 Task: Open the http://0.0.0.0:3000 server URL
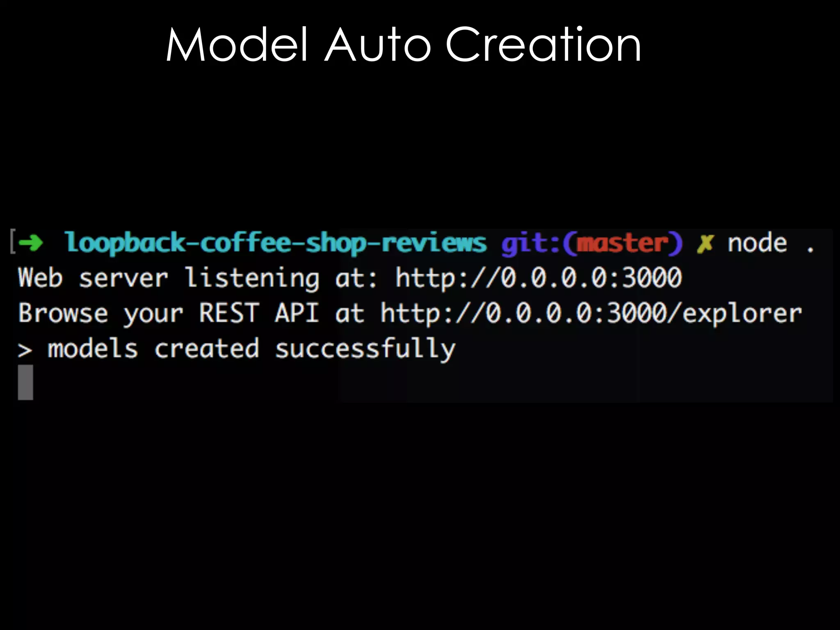538,278
